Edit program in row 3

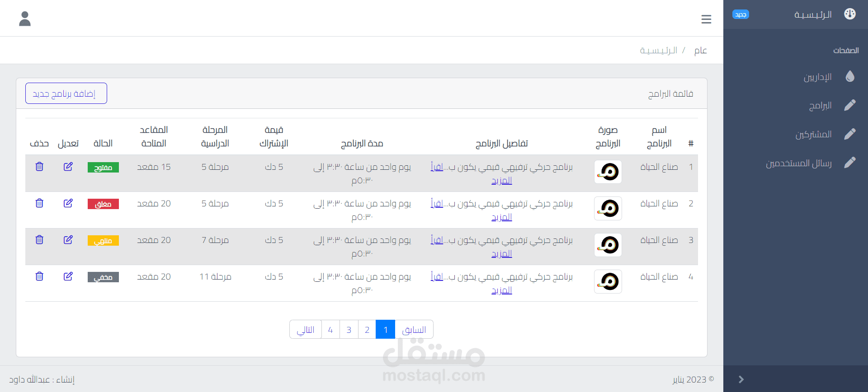[68, 240]
